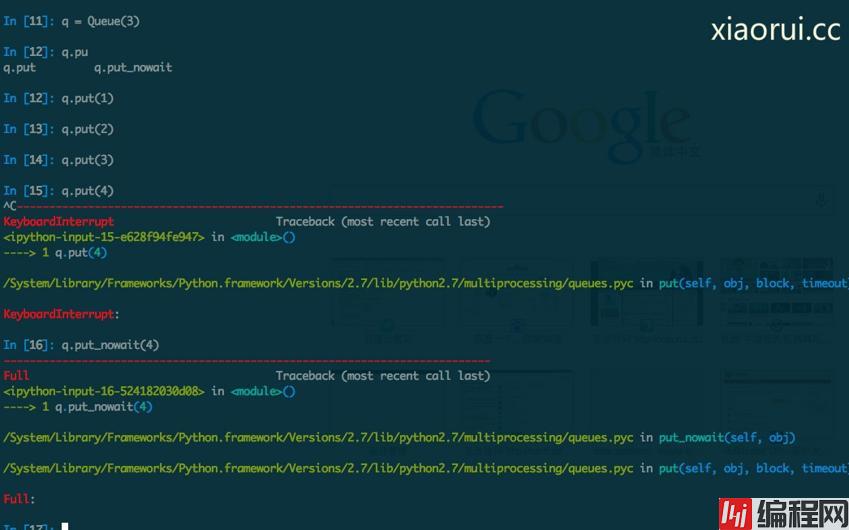
Task: Click the In [16] q.put_nowait(4) line
Action: coord(110,345)
